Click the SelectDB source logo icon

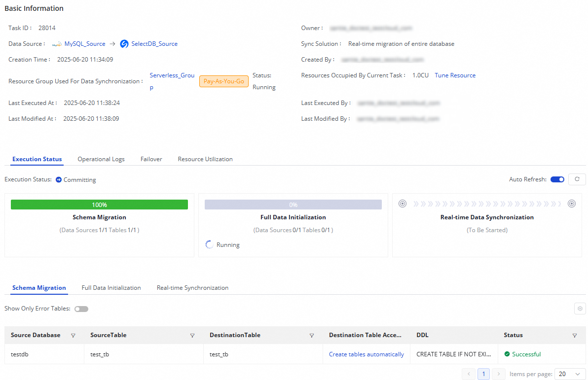[124, 44]
